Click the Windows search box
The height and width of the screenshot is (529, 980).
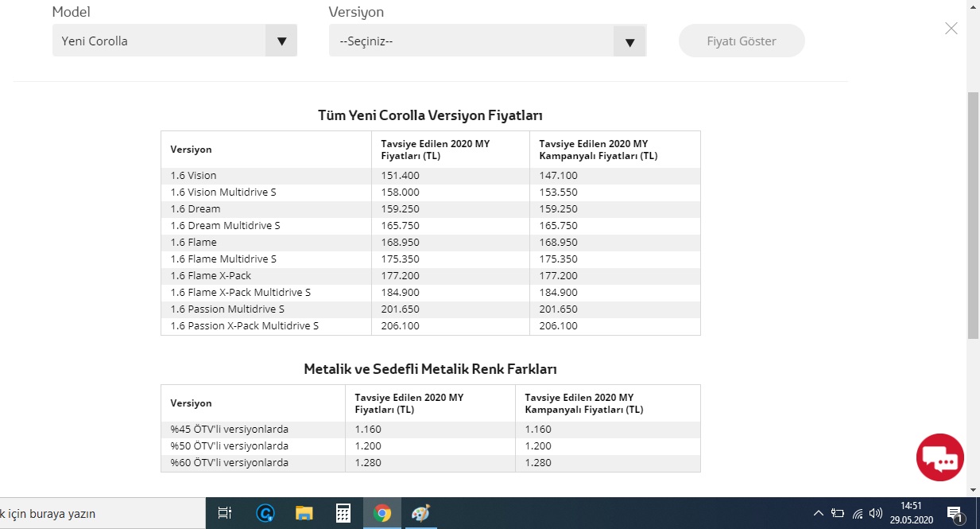coord(103,514)
